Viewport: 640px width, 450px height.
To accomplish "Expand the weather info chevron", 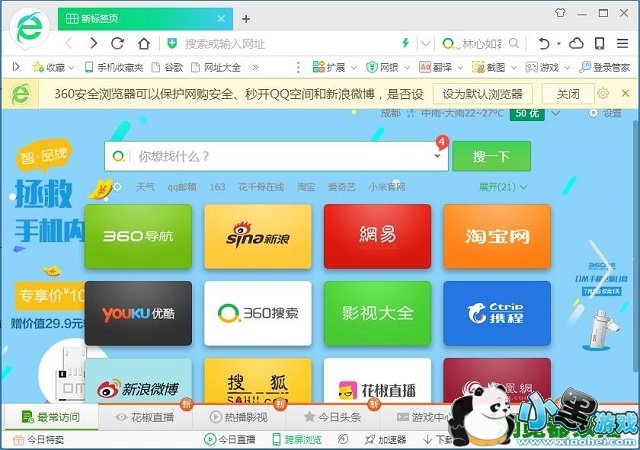I will pos(556,113).
